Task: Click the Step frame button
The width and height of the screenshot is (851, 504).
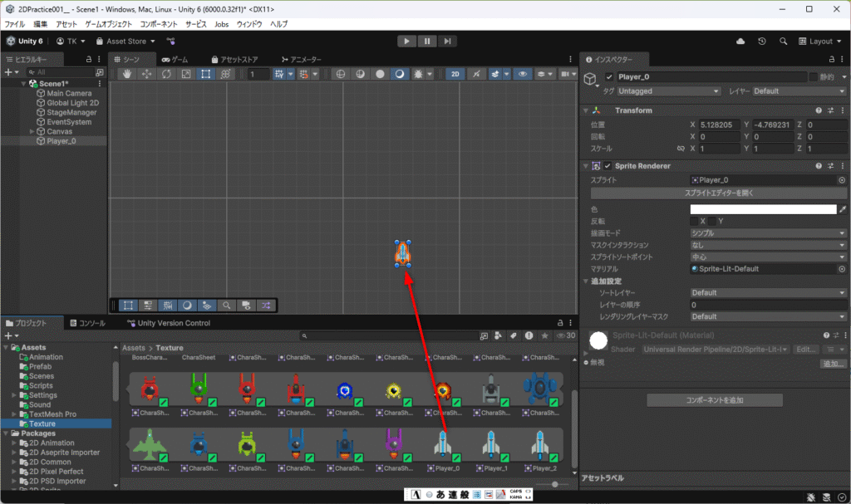Action: click(447, 41)
